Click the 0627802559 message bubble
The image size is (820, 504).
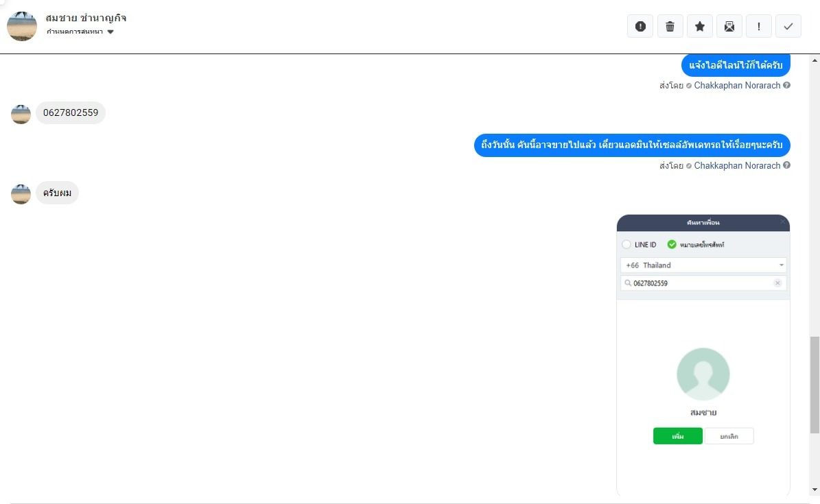tap(71, 113)
